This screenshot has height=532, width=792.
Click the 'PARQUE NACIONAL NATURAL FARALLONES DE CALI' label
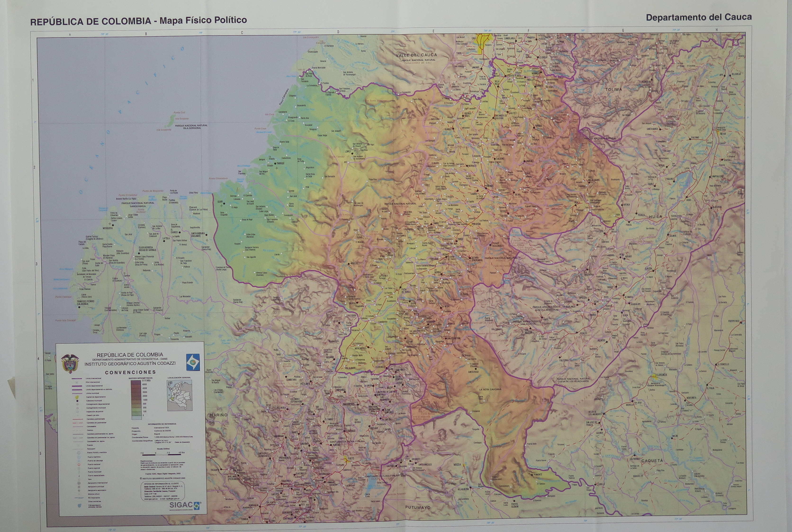[418, 62]
